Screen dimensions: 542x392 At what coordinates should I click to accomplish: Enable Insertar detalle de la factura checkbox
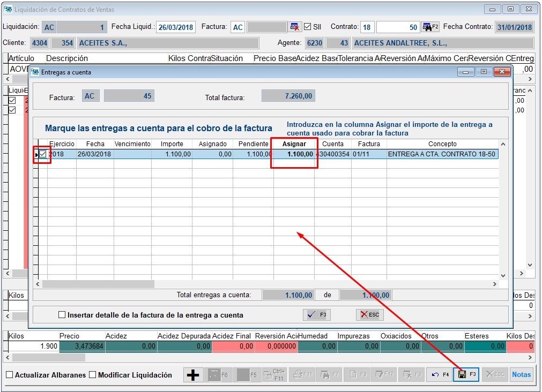[62, 315]
